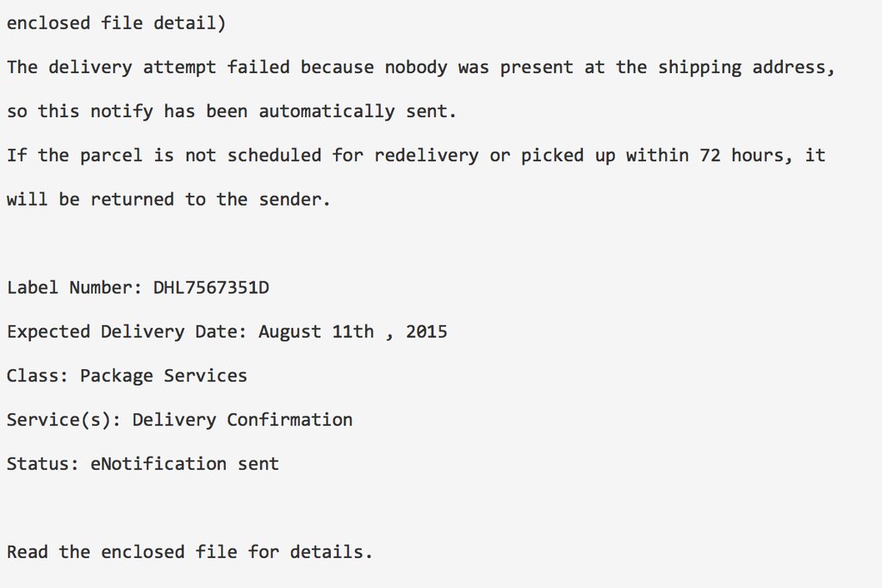Click the 'enclosed file detail)' text at top
882x588 pixels.
116,23
